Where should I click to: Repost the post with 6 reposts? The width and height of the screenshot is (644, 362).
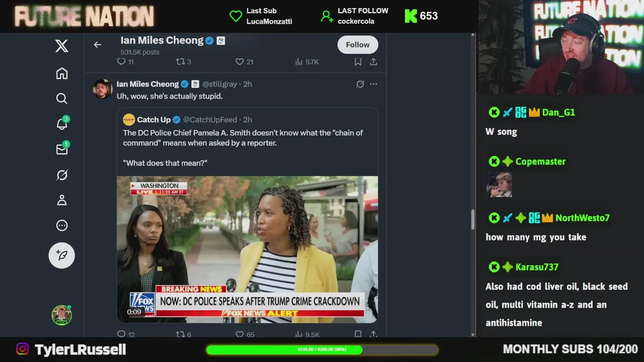(x=183, y=334)
